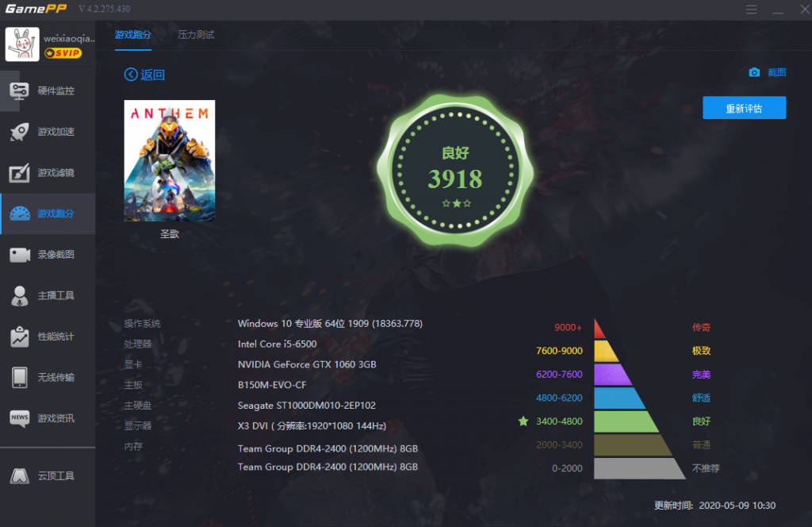Click the 7600-9000 score range

pyautogui.click(x=559, y=351)
